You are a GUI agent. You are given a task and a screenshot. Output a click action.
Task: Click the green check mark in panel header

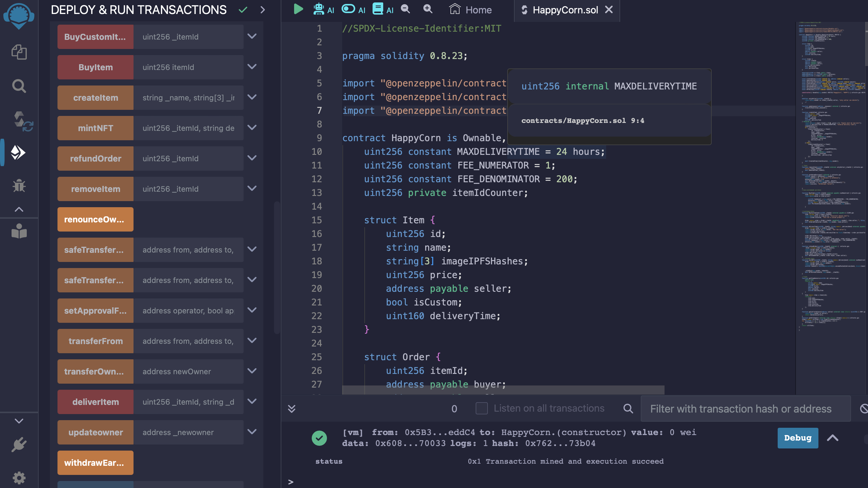click(243, 10)
